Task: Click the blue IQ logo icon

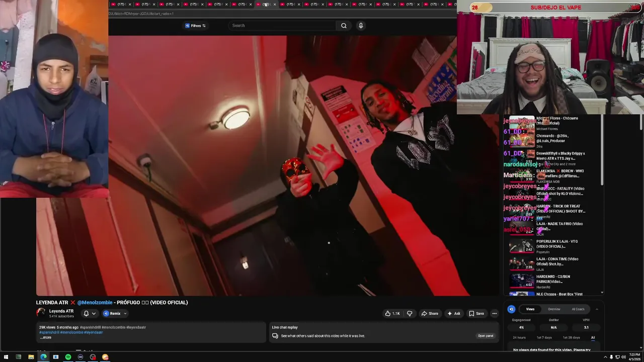Action: pos(511,309)
